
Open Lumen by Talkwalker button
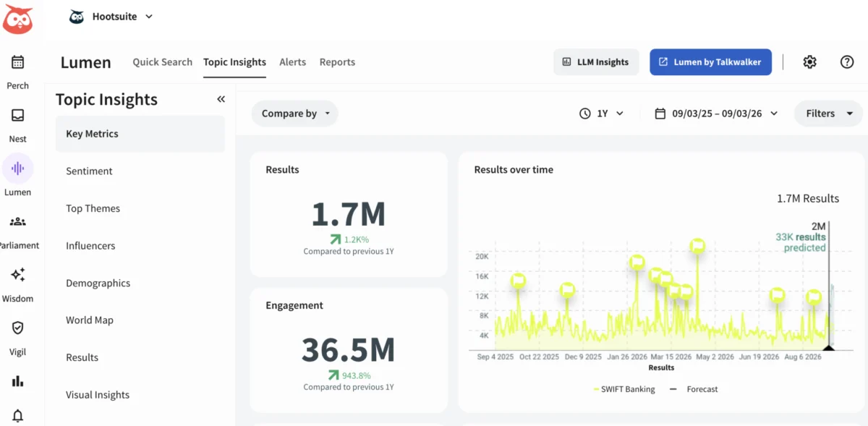[710, 62]
